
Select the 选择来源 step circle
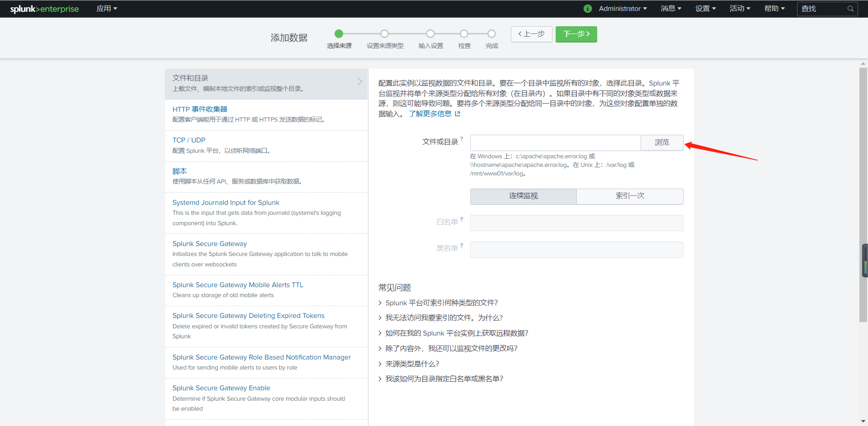pyautogui.click(x=339, y=33)
